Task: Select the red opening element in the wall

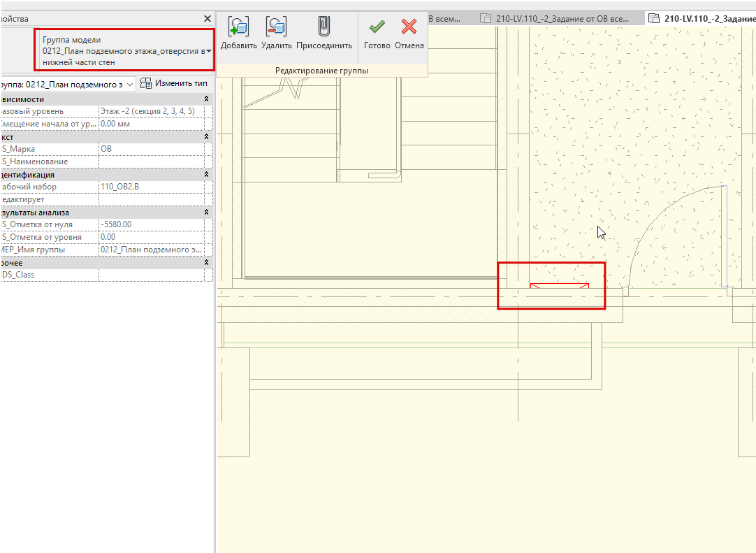Action: coord(559,286)
